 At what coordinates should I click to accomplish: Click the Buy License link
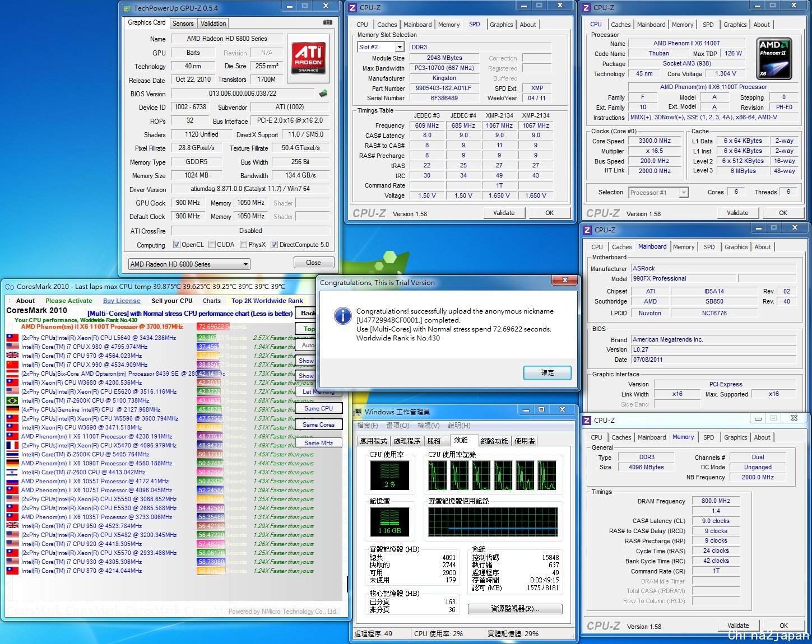pyautogui.click(x=122, y=301)
